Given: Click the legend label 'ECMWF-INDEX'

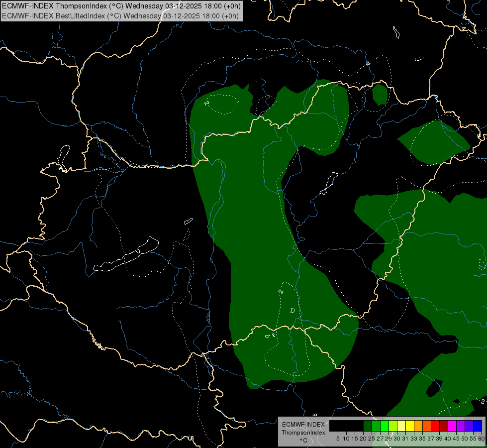Looking at the screenshot, I should point(303,425).
